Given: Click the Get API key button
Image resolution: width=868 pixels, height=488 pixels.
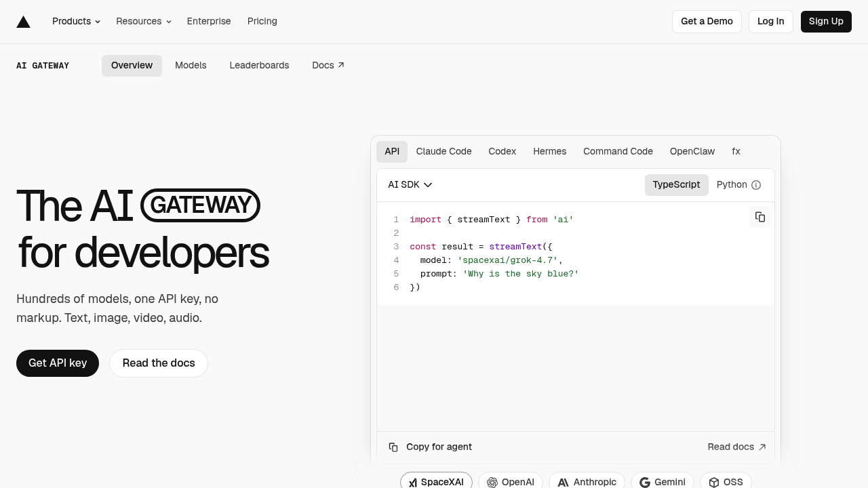Looking at the screenshot, I should pos(58,363).
